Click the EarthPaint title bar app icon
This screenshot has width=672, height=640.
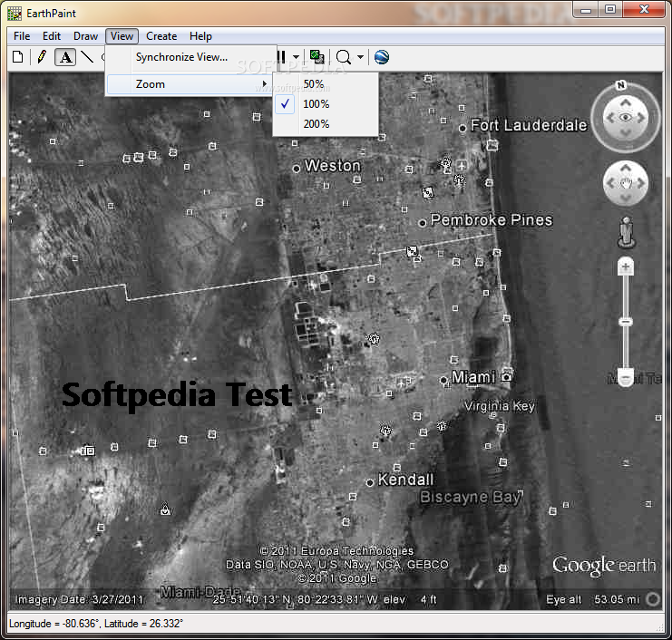[x=15, y=14]
